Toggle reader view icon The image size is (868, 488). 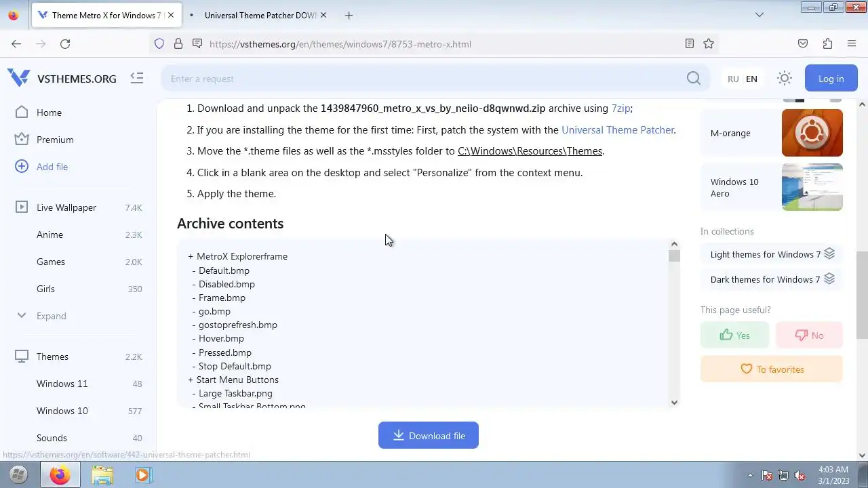[690, 44]
